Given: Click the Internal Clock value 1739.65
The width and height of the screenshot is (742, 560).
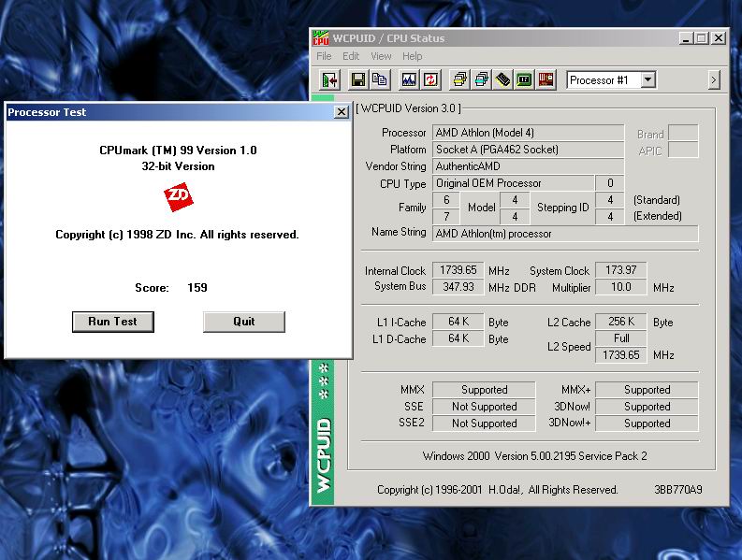Looking at the screenshot, I should [458, 270].
